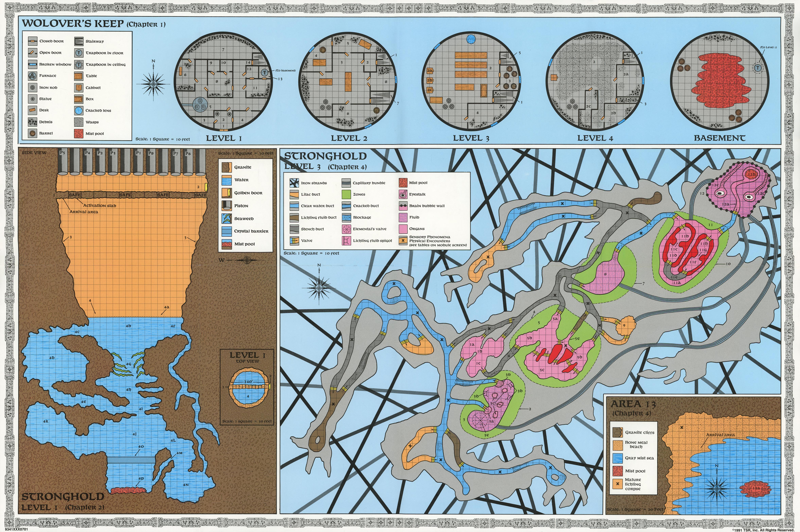Click the Closed door legend icon
The width and height of the screenshot is (800, 532).
[33, 41]
